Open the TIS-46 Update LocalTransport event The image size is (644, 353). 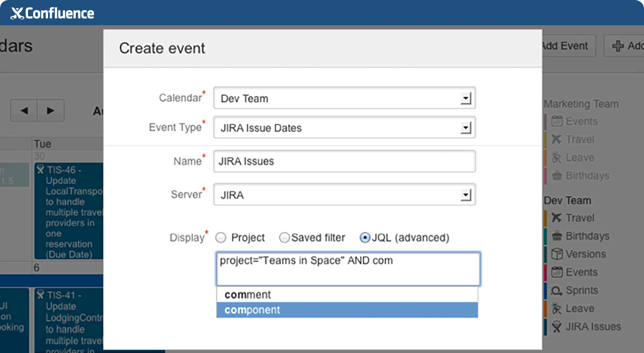point(69,211)
